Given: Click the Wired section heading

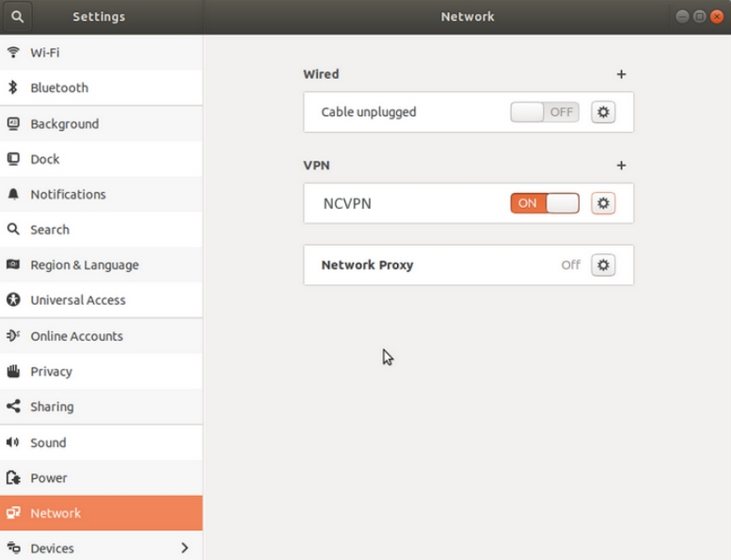Looking at the screenshot, I should 321,74.
